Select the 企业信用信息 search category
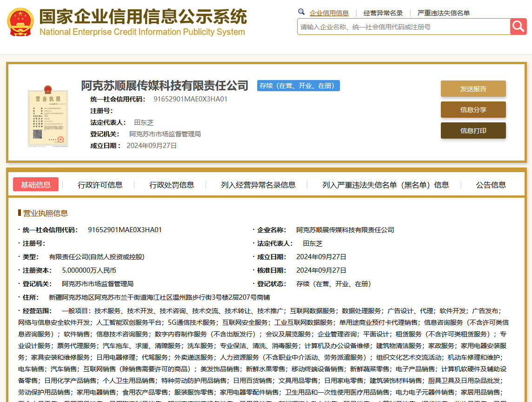The height and width of the screenshot is (402, 532). coord(329,13)
